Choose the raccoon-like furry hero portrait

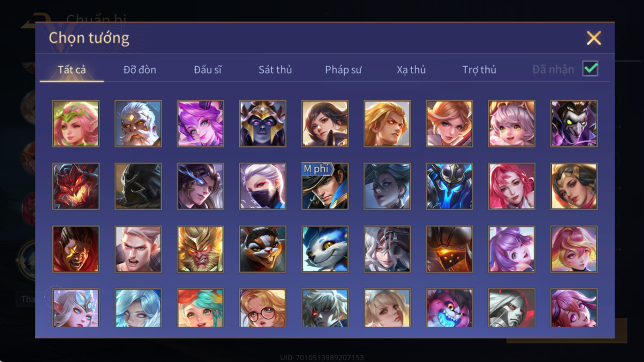point(262,249)
